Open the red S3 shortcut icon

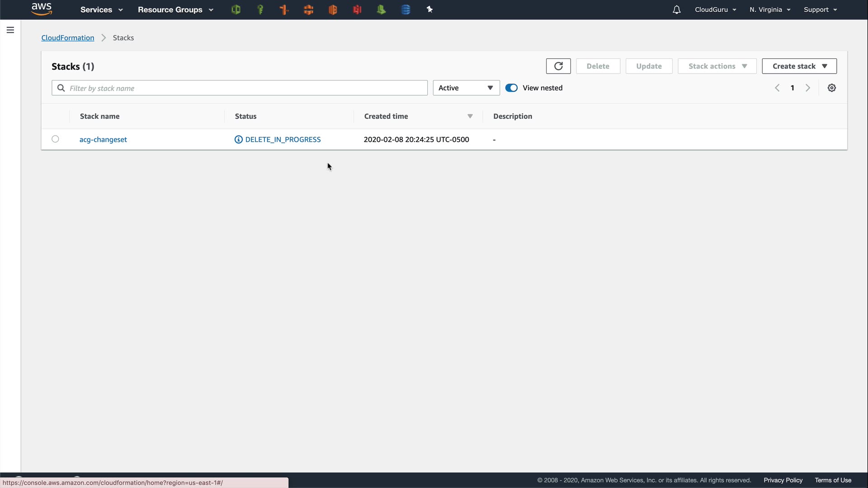357,9
